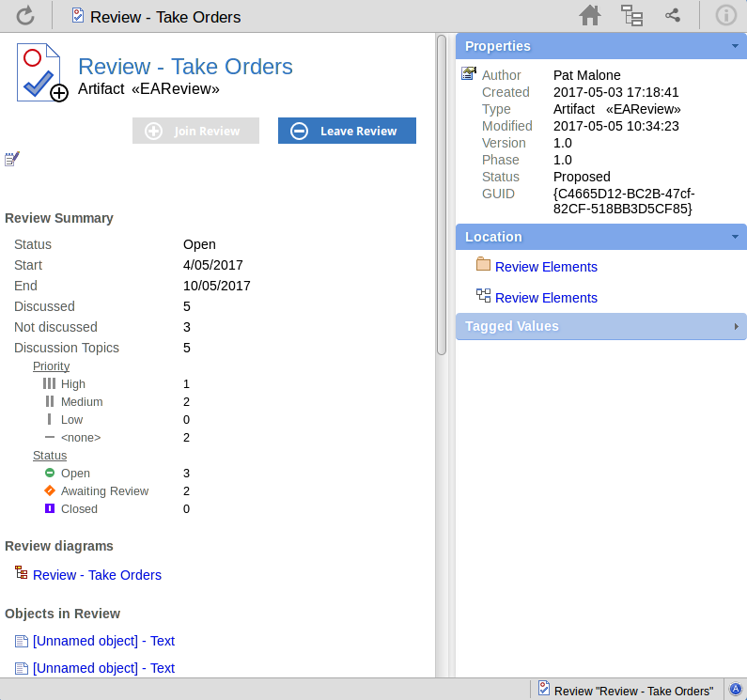Click the Review - Take Orders title heading
The width and height of the screenshot is (747, 700).
185,67
